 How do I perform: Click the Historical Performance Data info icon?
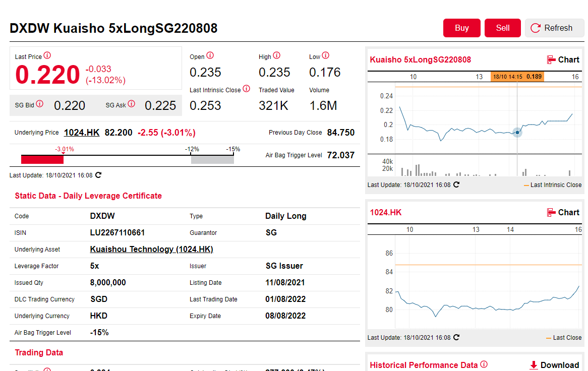point(484,364)
